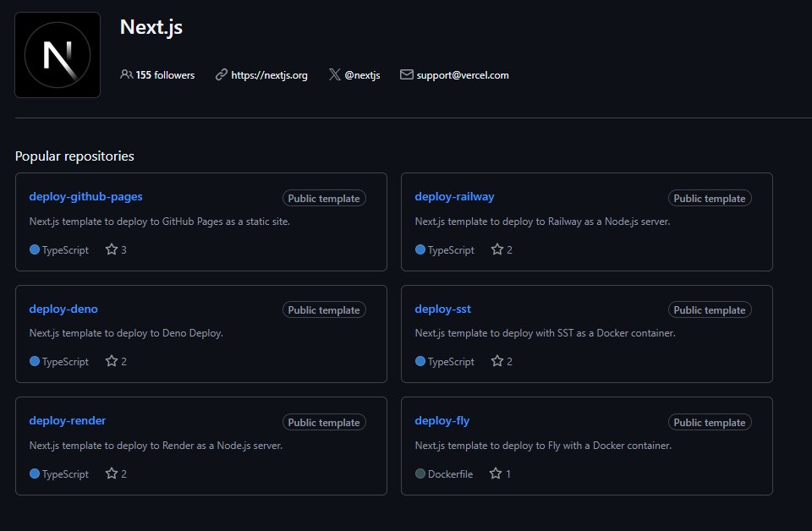Email support@vercel.com via the link
812x531 pixels.
[462, 75]
